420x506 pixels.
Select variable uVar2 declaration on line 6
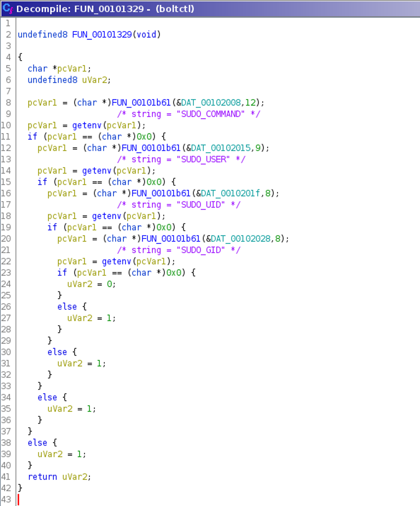click(94, 80)
